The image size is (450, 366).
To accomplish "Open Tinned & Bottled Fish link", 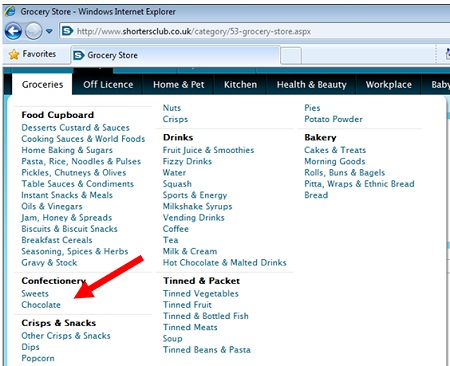I will [x=206, y=316].
